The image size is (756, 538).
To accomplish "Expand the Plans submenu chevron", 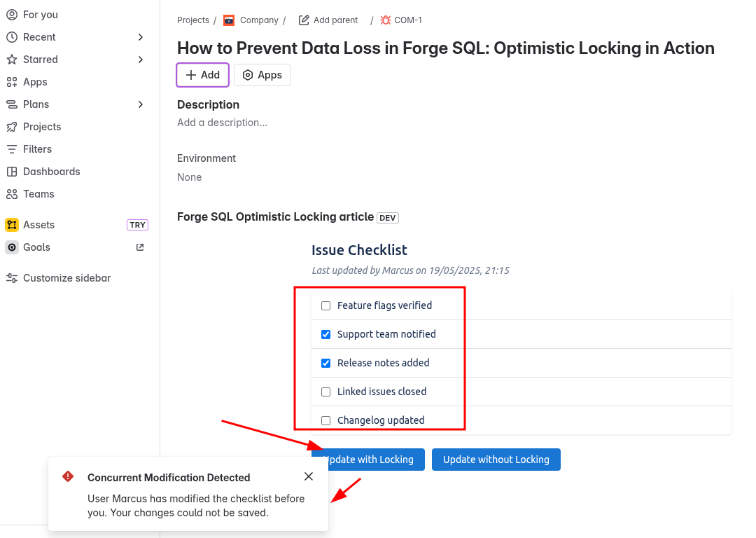I will [x=140, y=104].
